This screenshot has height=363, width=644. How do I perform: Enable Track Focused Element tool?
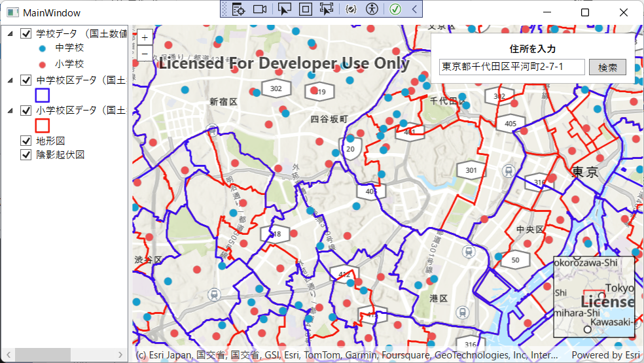coord(327,9)
